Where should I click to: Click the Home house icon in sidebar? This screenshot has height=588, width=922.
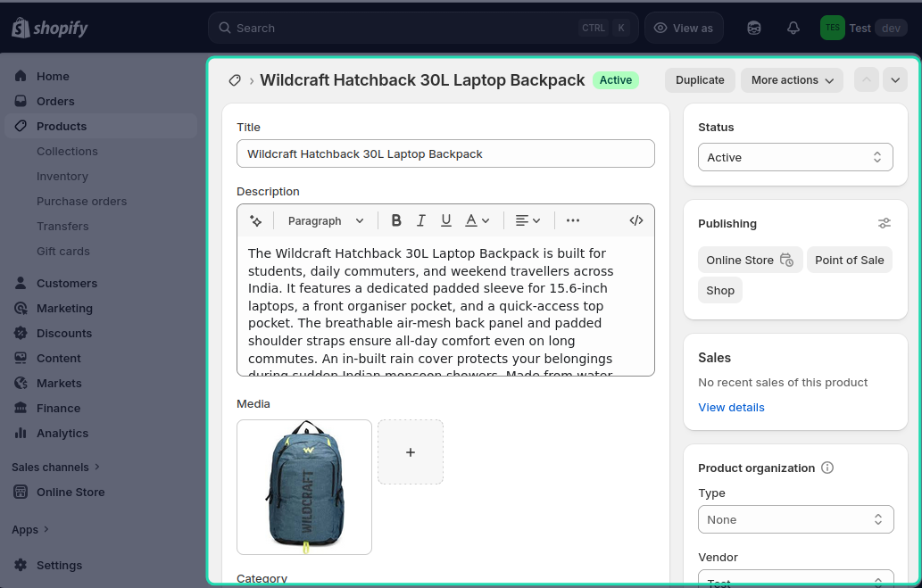[x=21, y=76]
